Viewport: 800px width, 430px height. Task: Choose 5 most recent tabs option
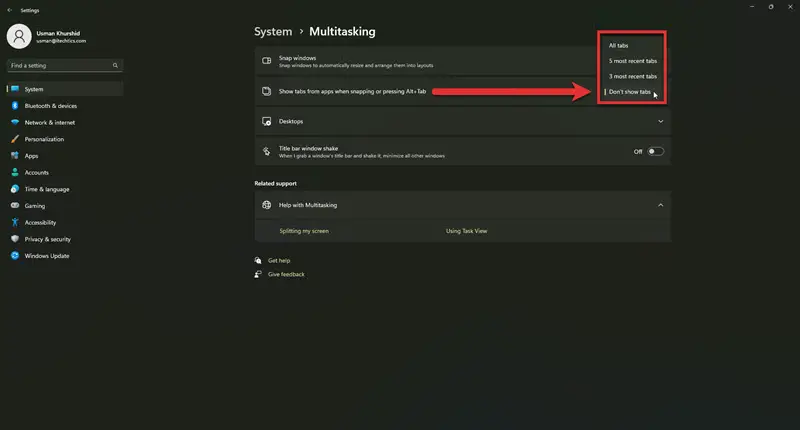pos(632,61)
